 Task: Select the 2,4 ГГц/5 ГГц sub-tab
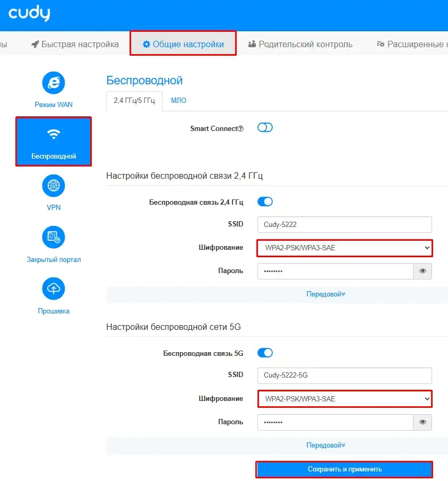coord(134,101)
